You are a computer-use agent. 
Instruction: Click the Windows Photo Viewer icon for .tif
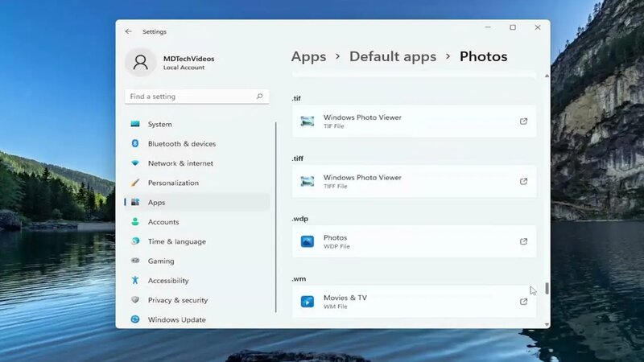tap(308, 121)
